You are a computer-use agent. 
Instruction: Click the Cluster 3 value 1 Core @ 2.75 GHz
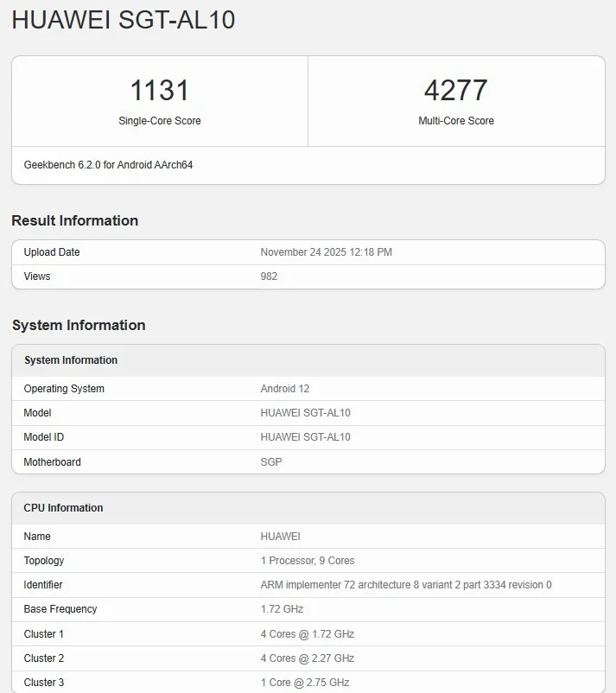[x=304, y=683]
